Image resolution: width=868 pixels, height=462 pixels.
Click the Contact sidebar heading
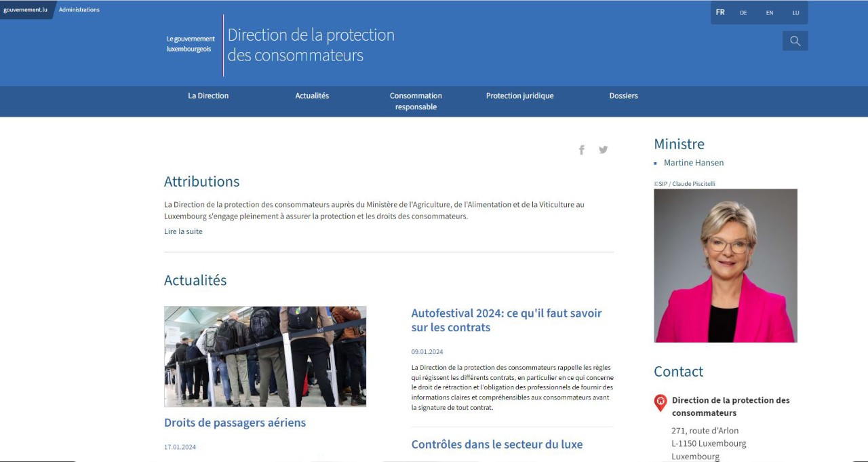tap(678, 371)
